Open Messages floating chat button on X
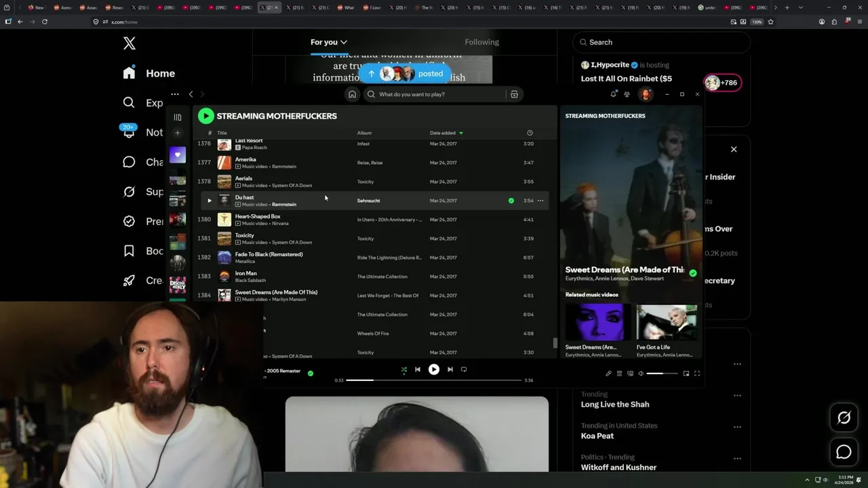This screenshot has height=488, width=868. coord(844,452)
